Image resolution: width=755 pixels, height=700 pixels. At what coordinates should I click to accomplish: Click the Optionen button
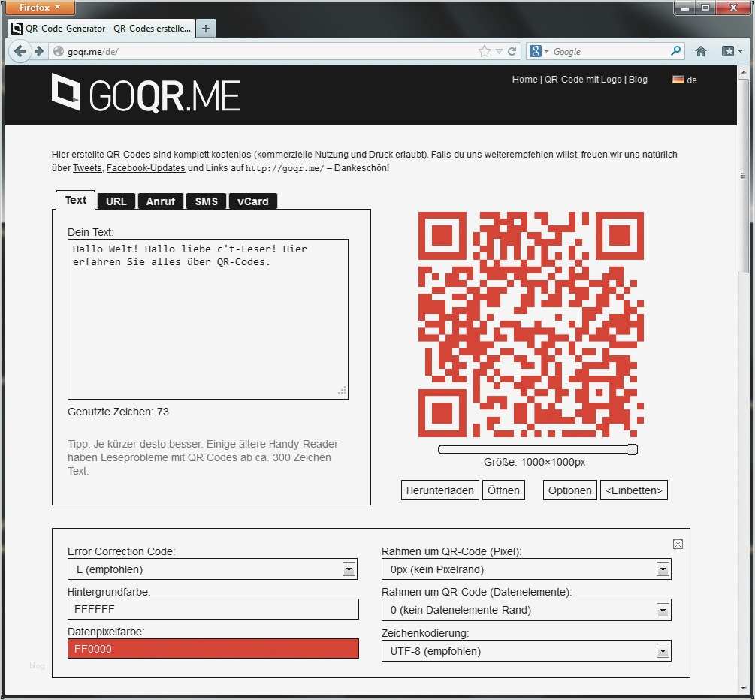point(569,490)
